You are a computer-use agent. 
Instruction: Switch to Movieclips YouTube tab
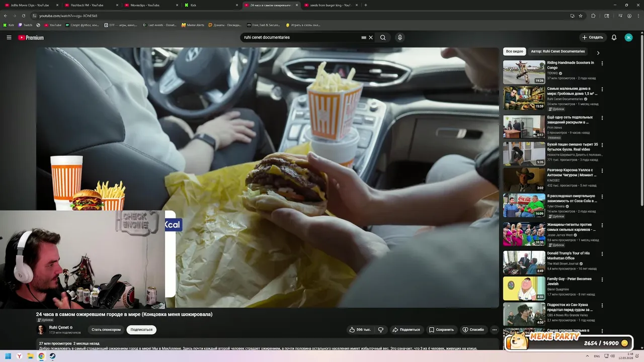click(x=150, y=5)
